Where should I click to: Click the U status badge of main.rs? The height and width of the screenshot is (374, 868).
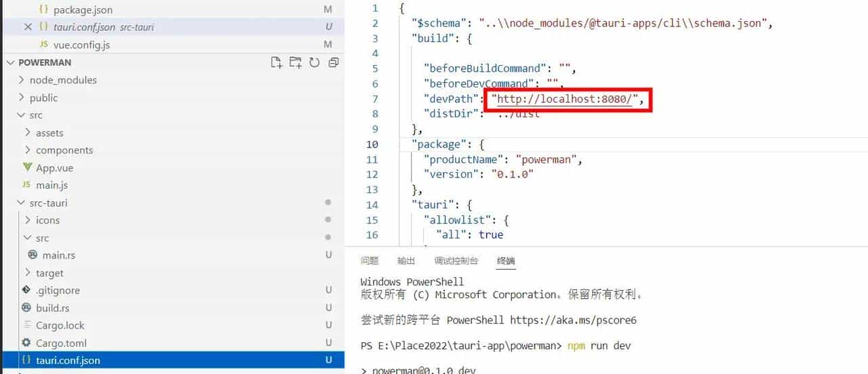click(x=328, y=255)
